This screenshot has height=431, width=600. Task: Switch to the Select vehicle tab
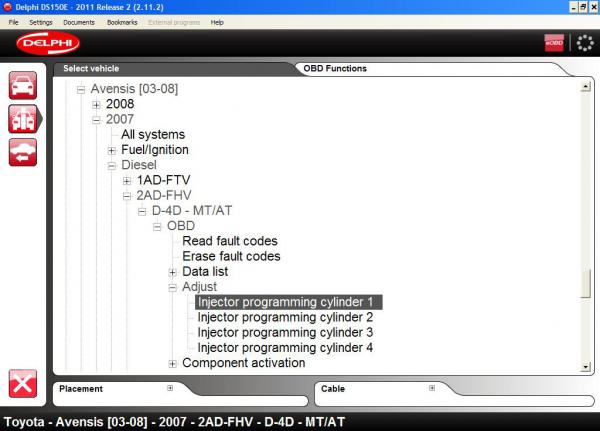[x=91, y=69]
